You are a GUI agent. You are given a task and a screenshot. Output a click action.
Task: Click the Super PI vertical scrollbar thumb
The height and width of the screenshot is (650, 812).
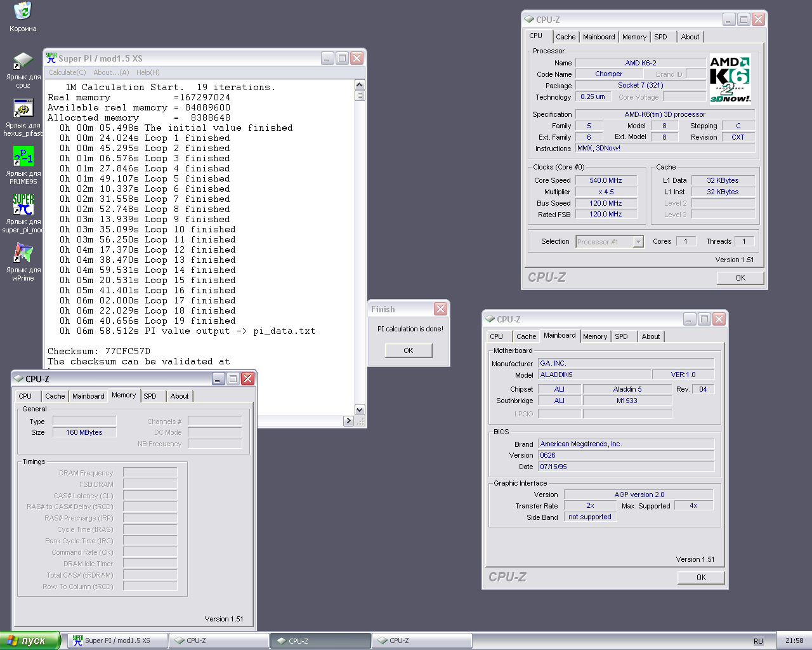click(x=360, y=96)
